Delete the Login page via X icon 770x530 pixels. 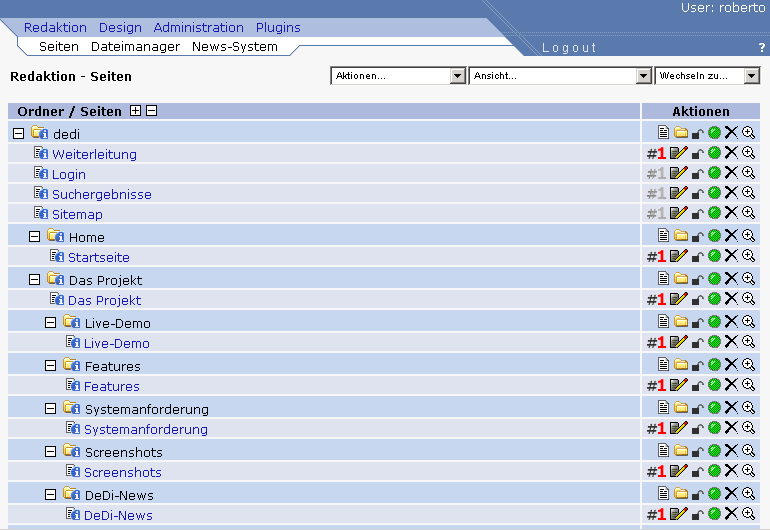click(x=731, y=173)
